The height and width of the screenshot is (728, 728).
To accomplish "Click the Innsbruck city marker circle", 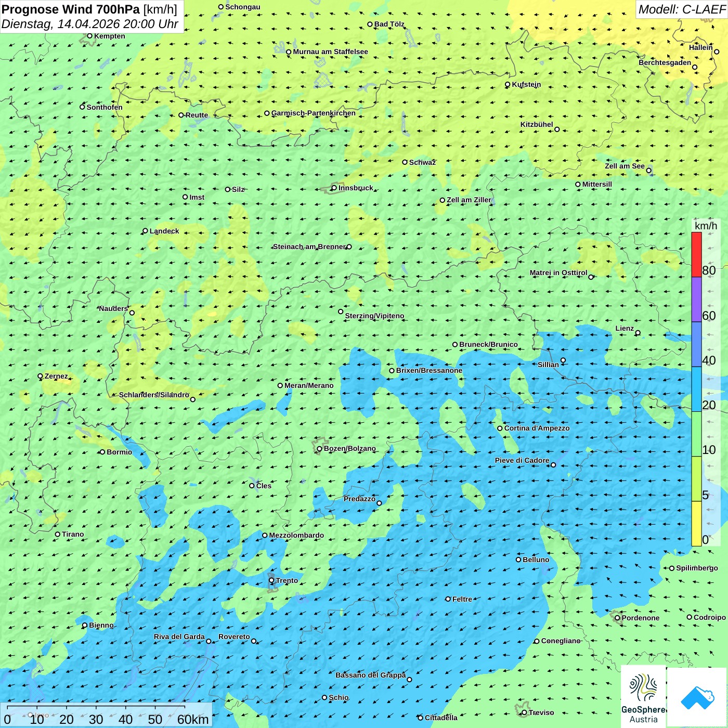I will 334,188.
